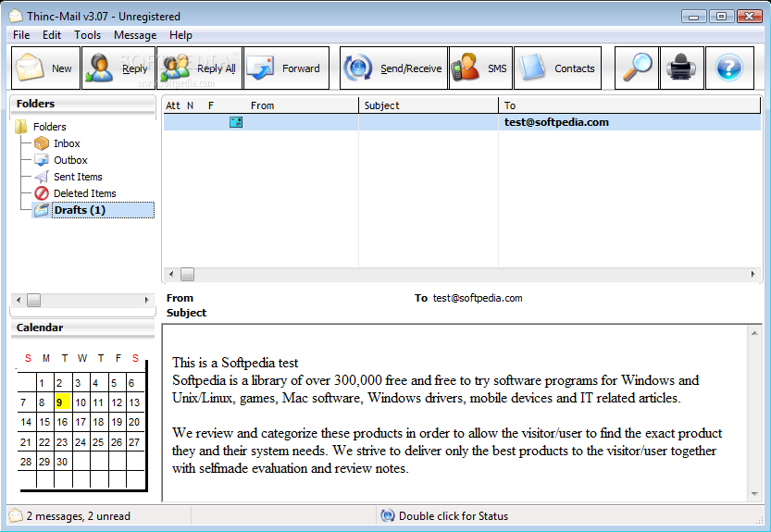Click the printer icon in toolbar
This screenshot has height=532, width=771.
(x=681, y=68)
